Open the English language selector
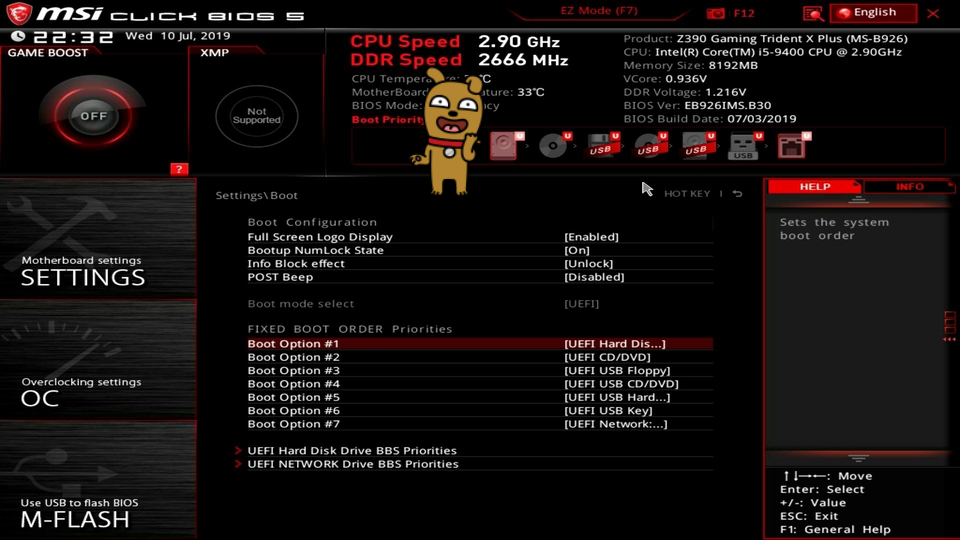 (873, 13)
